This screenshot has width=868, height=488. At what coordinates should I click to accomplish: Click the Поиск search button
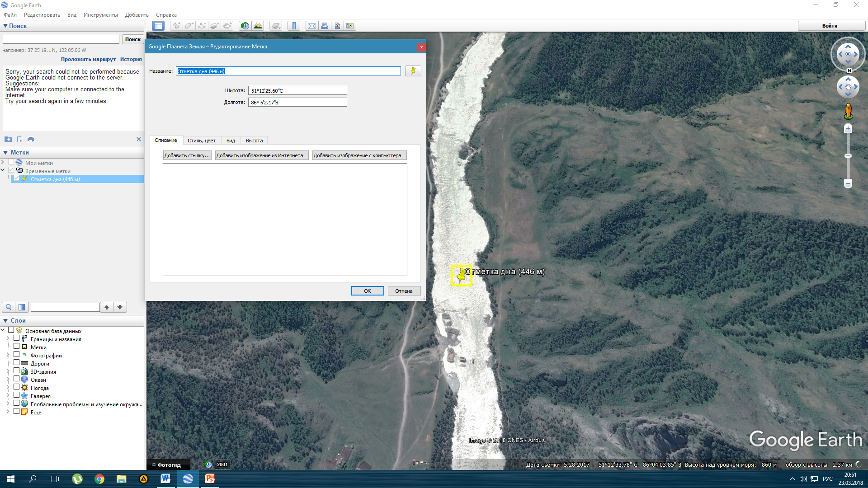[133, 39]
